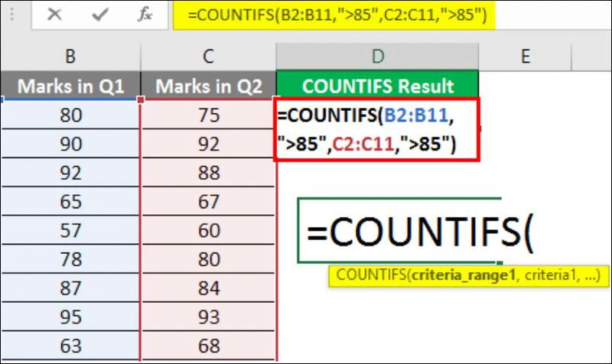Select Q2 marks cell with value 80
The width and height of the screenshot is (612, 364).
(x=208, y=259)
